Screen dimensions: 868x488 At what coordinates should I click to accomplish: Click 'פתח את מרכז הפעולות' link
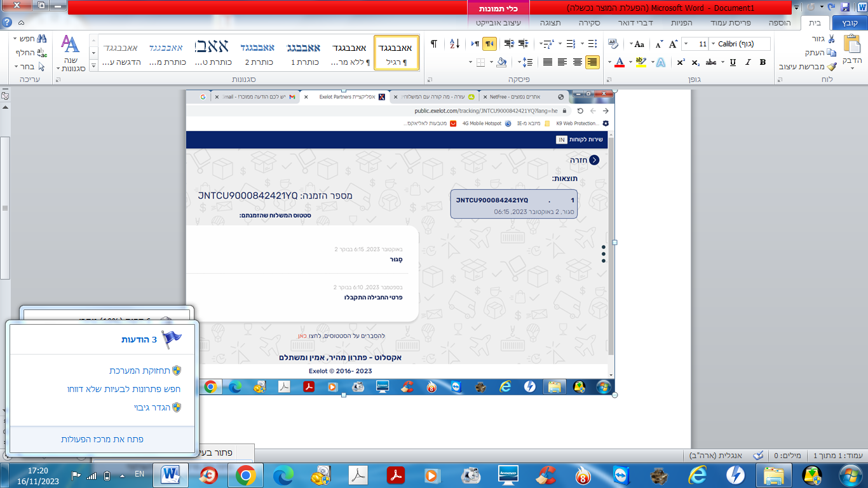tap(102, 439)
